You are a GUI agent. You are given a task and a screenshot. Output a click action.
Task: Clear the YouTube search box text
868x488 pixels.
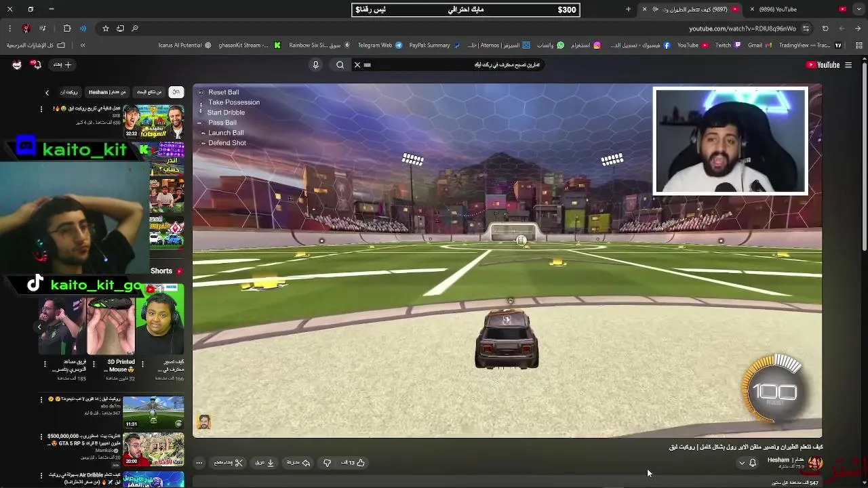click(357, 65)
